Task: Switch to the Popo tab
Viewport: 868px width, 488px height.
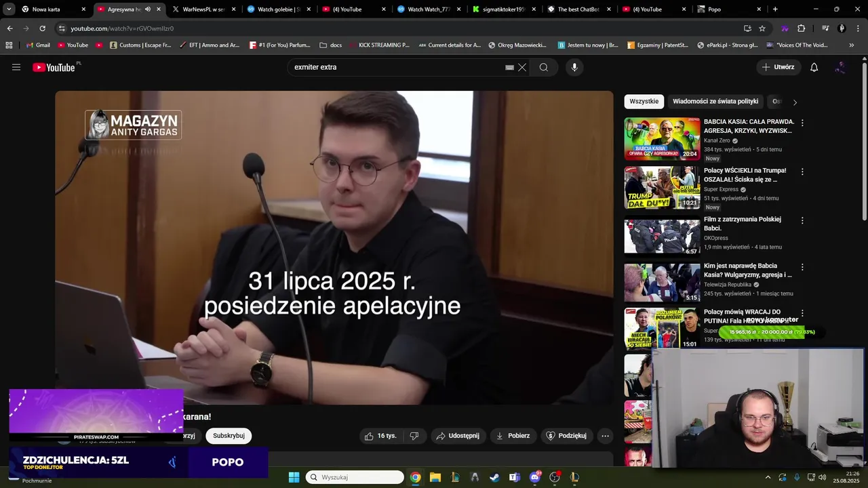Action: pos(729,9)
